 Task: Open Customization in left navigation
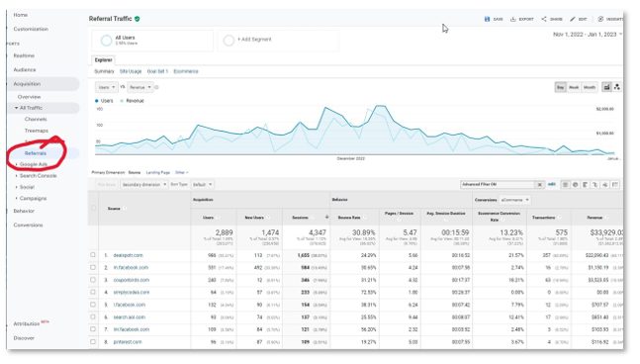[x=31, y=30]
